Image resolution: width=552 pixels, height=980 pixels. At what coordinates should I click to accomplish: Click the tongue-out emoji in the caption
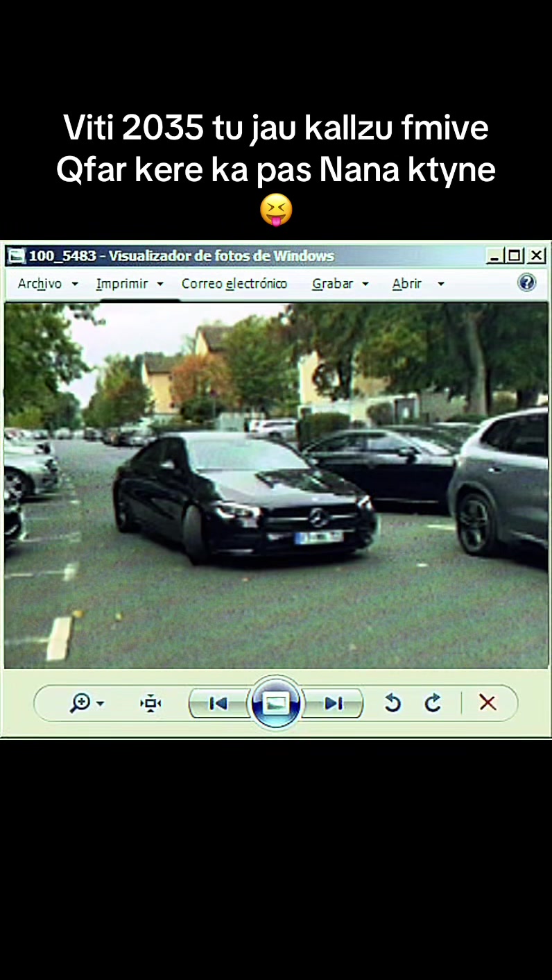point(276,210)
